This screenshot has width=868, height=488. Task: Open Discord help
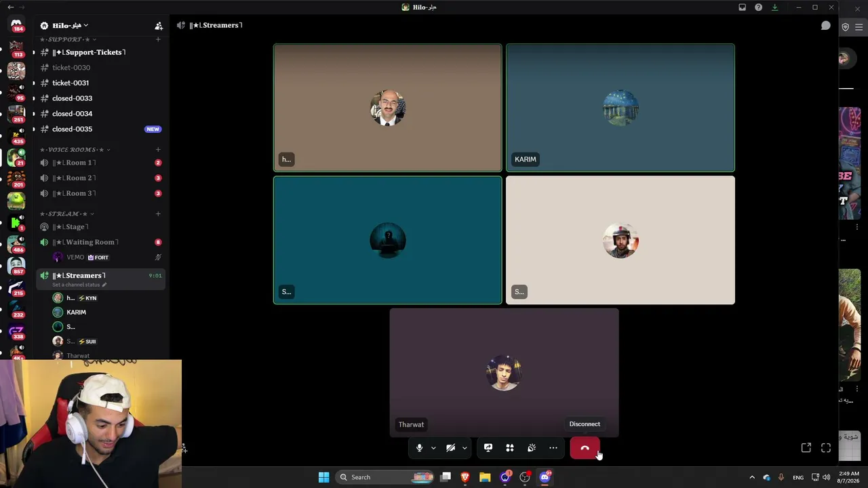[758, 7]
